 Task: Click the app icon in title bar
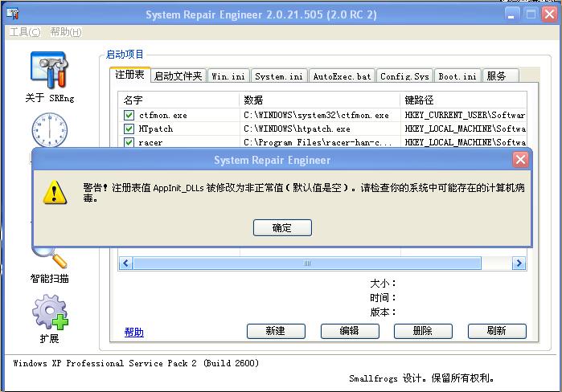pyautogui.click(x=13, y=14)
